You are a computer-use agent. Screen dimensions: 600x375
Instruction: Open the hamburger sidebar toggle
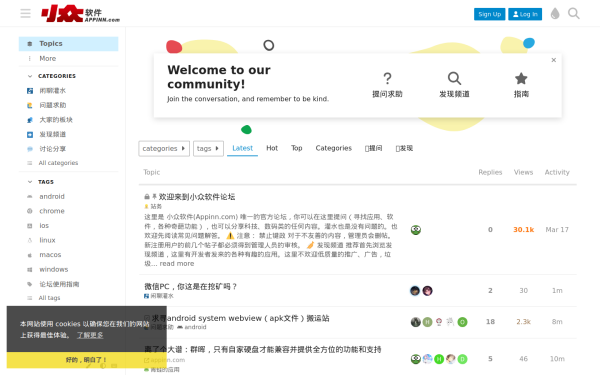click(x=25, y=13)
